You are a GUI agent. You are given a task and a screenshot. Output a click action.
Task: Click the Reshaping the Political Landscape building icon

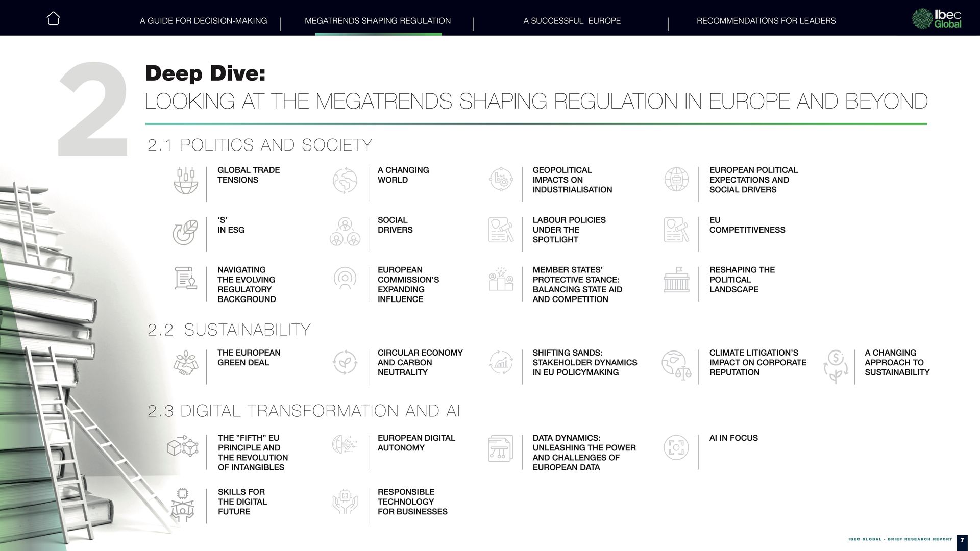pos(676,280)
